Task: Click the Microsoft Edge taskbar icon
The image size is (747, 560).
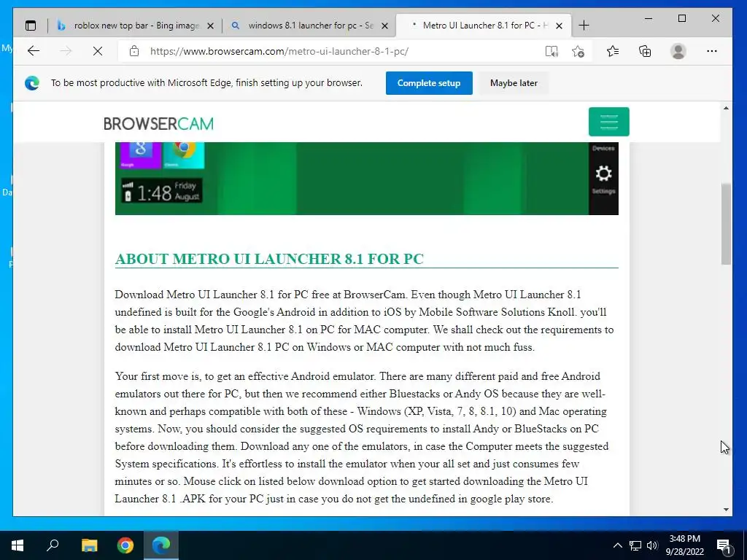Action: coord(161,545)
